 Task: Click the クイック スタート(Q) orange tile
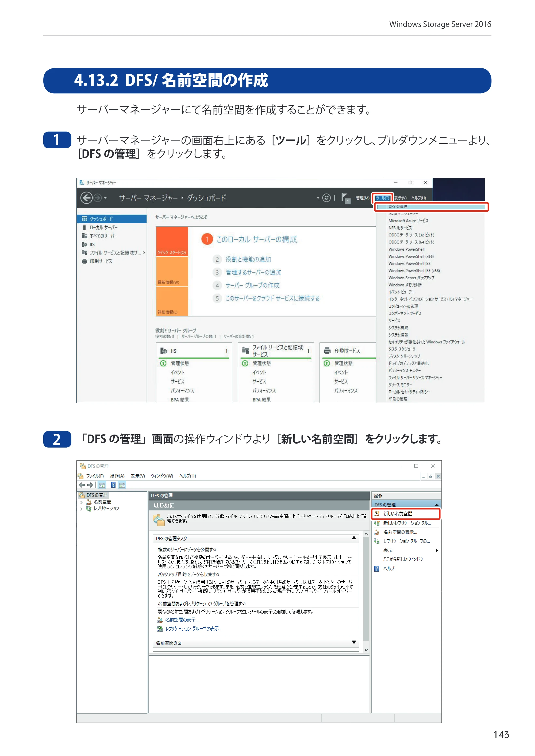coord(172,241)
